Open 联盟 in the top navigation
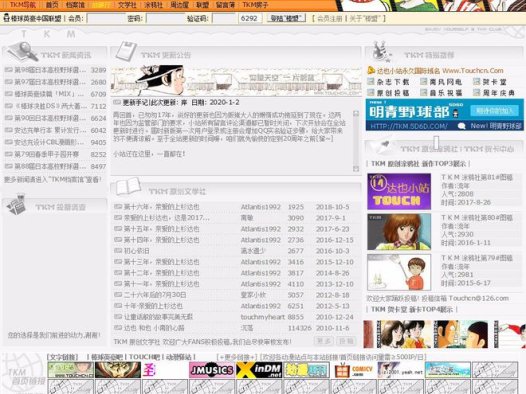The image size is (526, 394). point(202,5)
